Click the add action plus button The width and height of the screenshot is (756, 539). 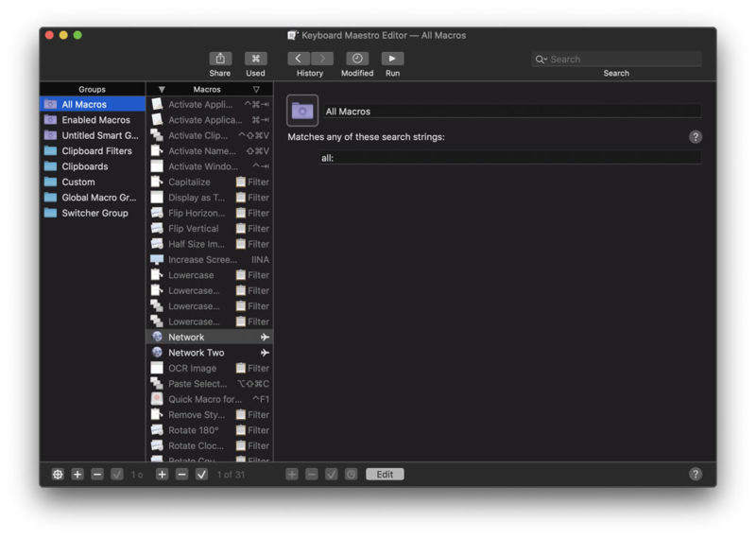point(292,475)
